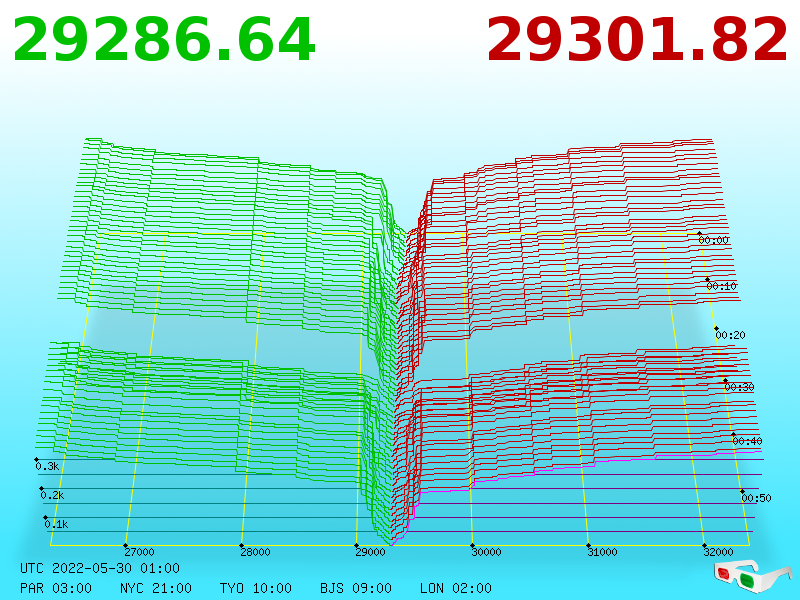Click the 31000 price axis label

[x=602, y=552]
